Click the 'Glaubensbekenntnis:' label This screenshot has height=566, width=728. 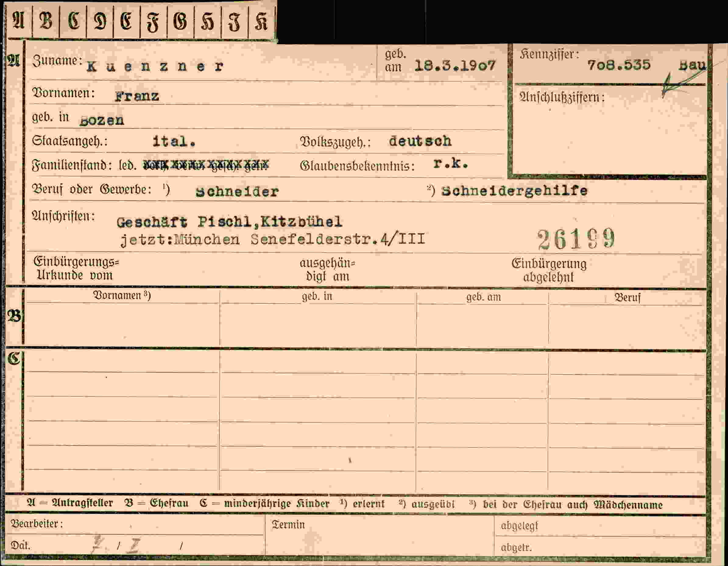click(357, 166)
